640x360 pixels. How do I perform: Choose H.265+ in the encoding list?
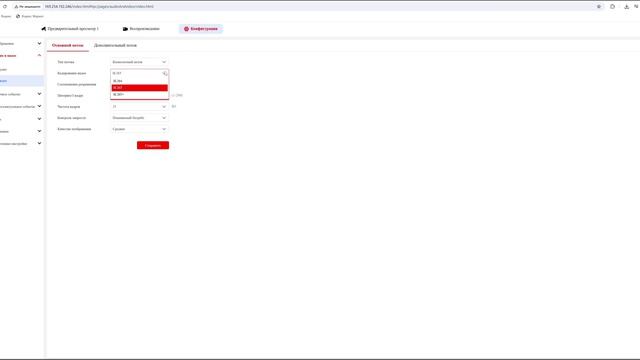click(x=140, y=95)
